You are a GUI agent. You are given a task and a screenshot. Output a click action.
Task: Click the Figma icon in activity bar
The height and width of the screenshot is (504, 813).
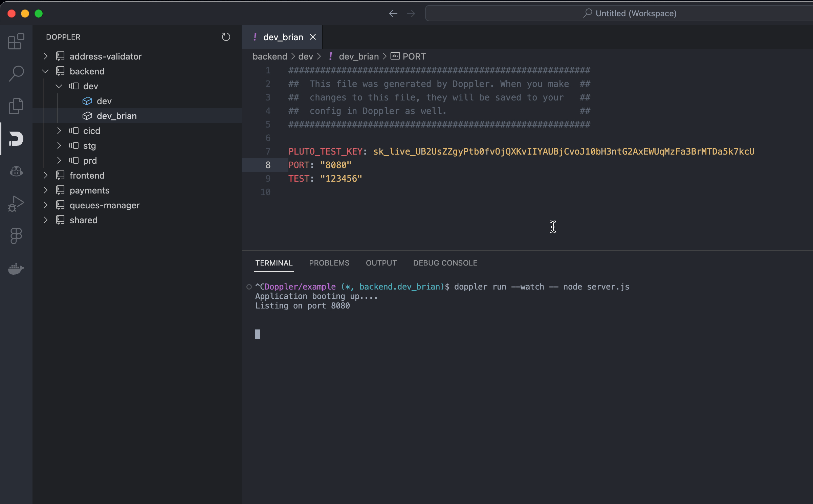point(16,236)
